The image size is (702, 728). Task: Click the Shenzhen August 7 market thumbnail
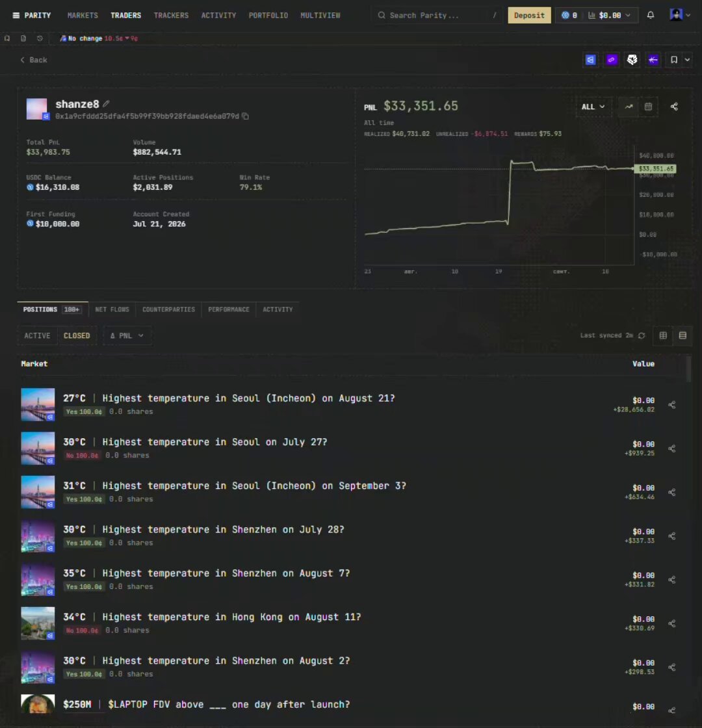click(38, 580)
